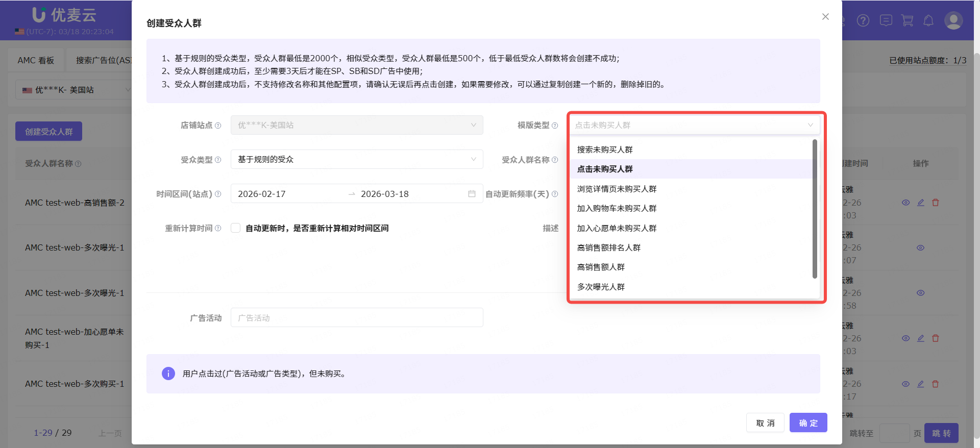Click the 优麦云 logo
Image resolution: width=980 pixels, height=448 pixels.
[x=64, y=15]
